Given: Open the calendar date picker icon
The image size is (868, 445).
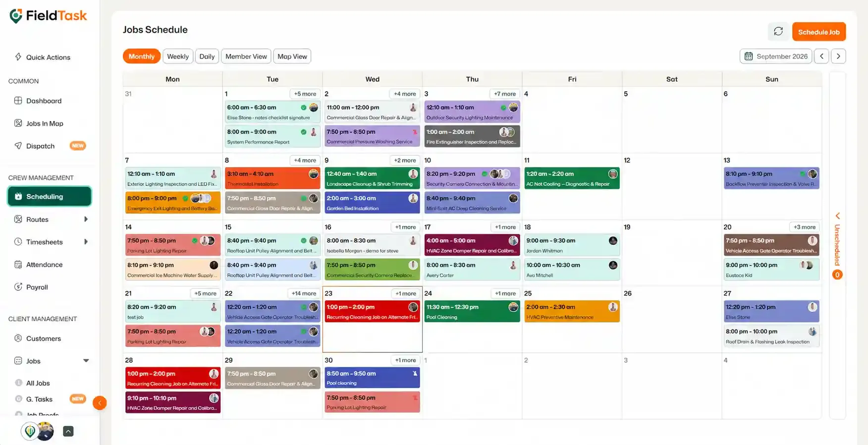Looking at the screenshot, I should click(x=749, y=56).
